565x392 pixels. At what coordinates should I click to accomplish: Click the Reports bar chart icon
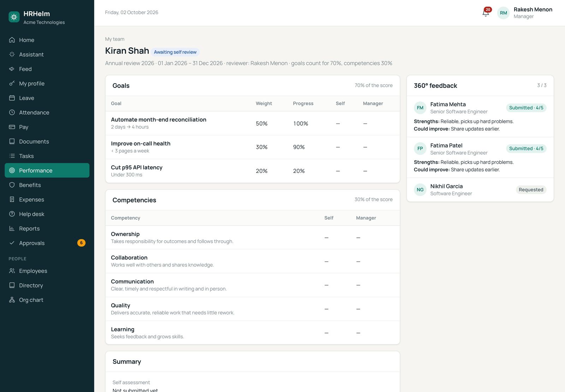click(x=12, y=228)
